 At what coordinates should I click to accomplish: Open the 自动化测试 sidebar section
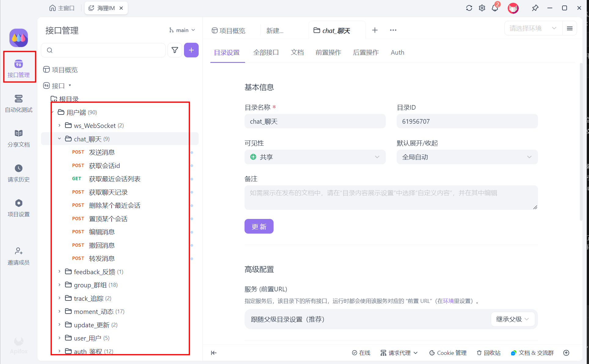click(x=19, y=104)
